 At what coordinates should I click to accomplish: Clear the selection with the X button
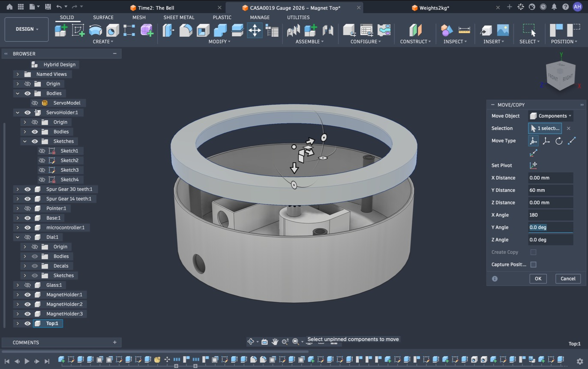[x=569, y=128]
